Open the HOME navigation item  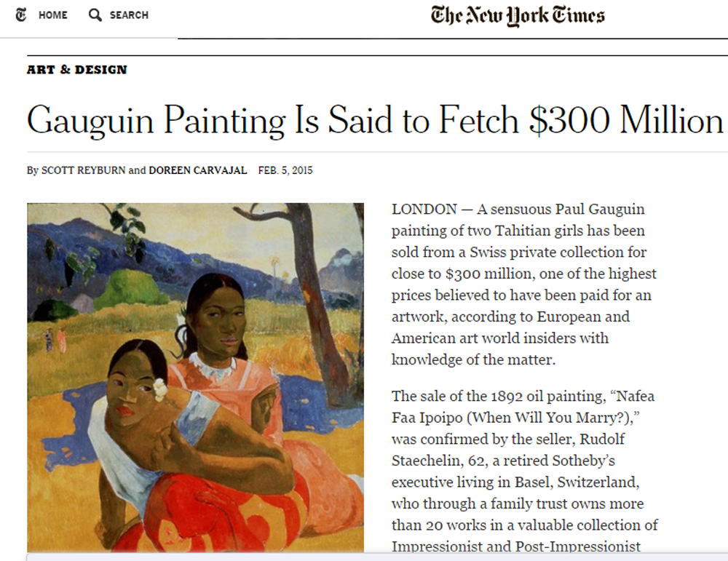52,15
